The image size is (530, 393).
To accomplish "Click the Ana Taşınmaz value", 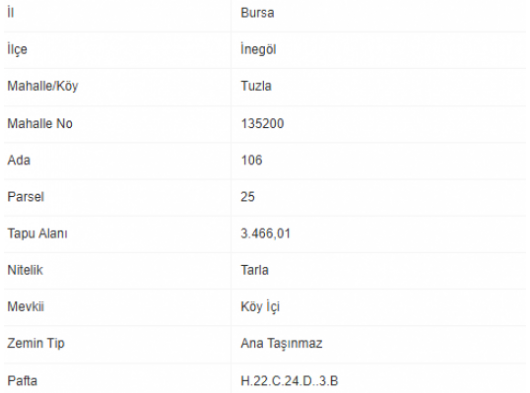I will click(x=281, y=344).
